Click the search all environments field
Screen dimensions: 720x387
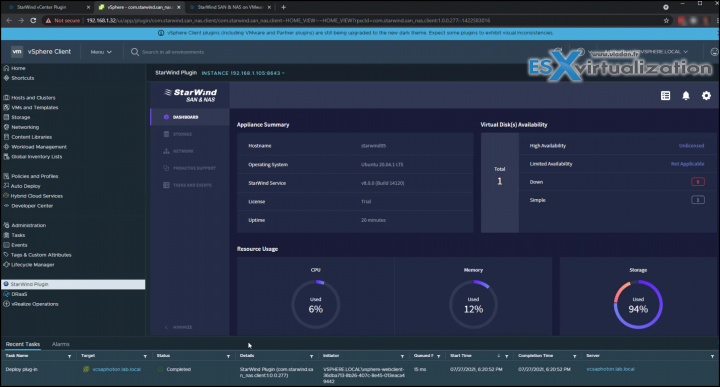pyautogui.click(x=173, y=52)
